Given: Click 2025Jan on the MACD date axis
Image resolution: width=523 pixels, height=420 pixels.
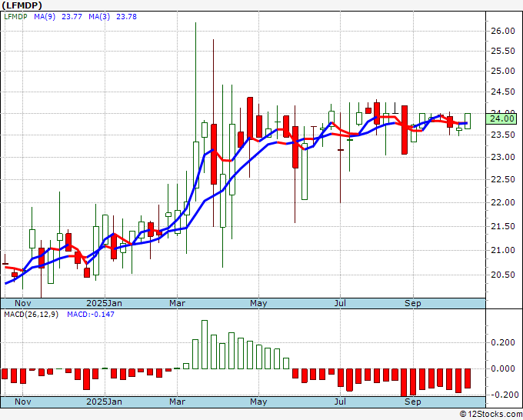Looking at the screenshot, I should (104, 402).
